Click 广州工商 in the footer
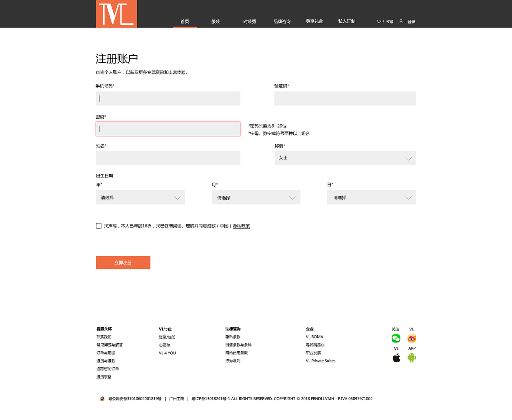This screenshot has height=420, width=512. [x=176, y=399]
